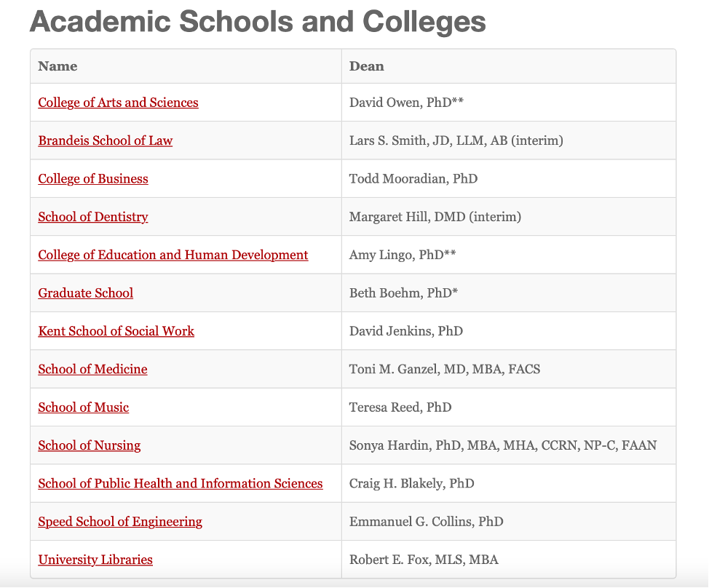The width and height of the screenshot is (709, 588).
Task: Select the Graduate School link
Action: pyautogui.click(x=85, y=293)
